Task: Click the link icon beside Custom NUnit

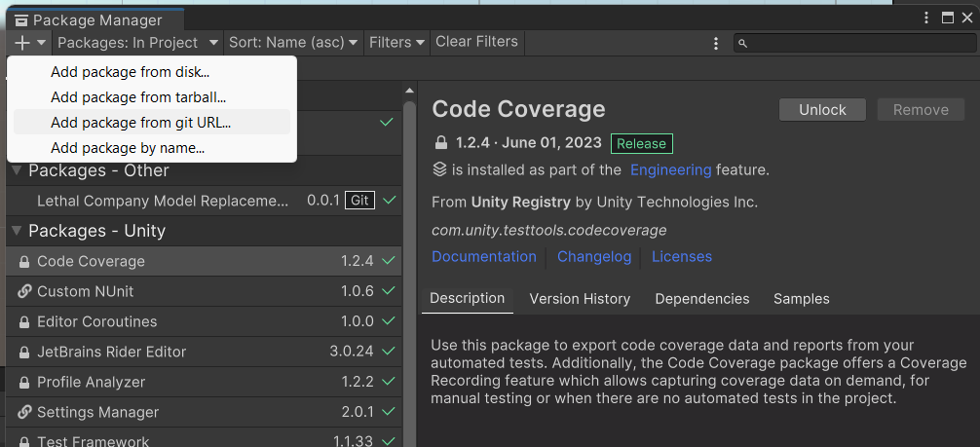Action: 24,292
